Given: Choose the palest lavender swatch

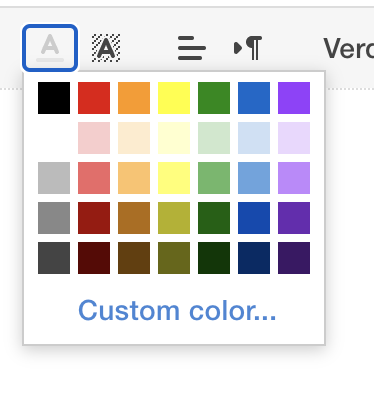Looking at the screenshot, I should tap(294, 138).
